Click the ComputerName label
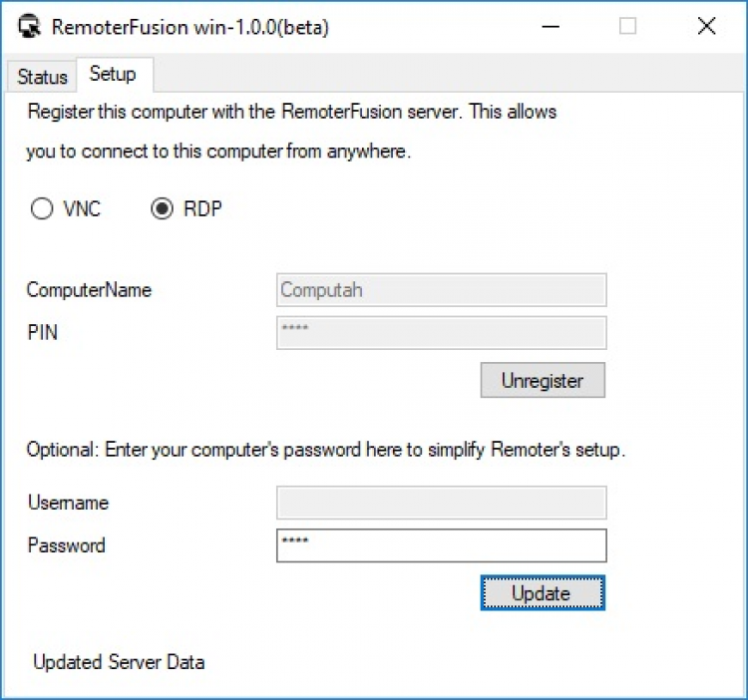Screen dimensions: 748x700 click(89, 290)
